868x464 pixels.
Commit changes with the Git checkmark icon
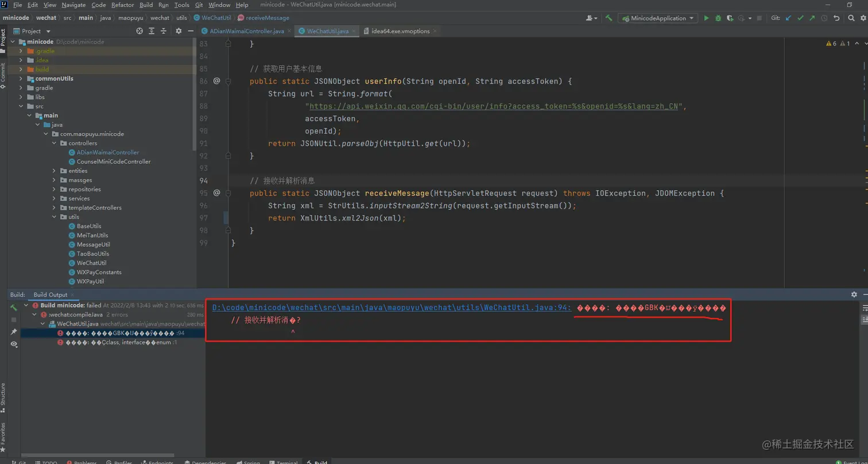[x=800, y=18]
